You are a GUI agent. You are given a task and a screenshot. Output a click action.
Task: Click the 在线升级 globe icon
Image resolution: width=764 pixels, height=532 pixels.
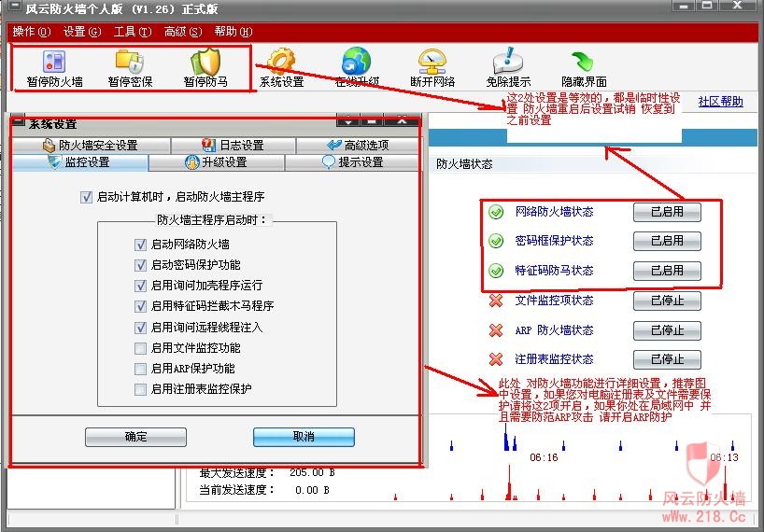[357, 61]
